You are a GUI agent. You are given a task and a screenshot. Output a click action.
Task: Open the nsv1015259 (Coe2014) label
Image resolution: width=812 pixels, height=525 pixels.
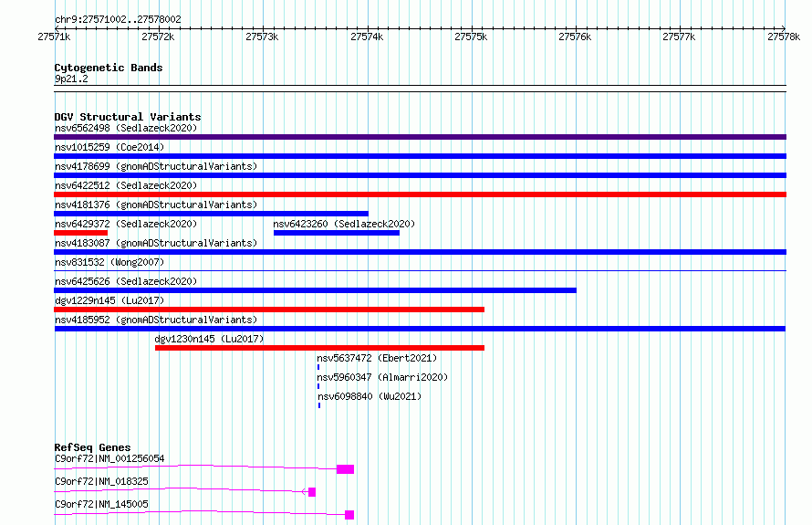(x=109, y=147)
